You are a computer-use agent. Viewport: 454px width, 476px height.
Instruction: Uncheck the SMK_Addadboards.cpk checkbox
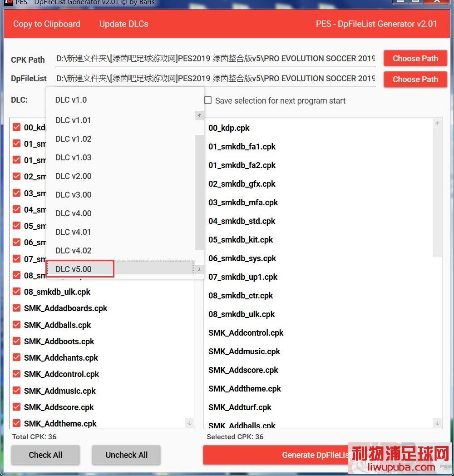pyautogui.click(x=17, y=308)
